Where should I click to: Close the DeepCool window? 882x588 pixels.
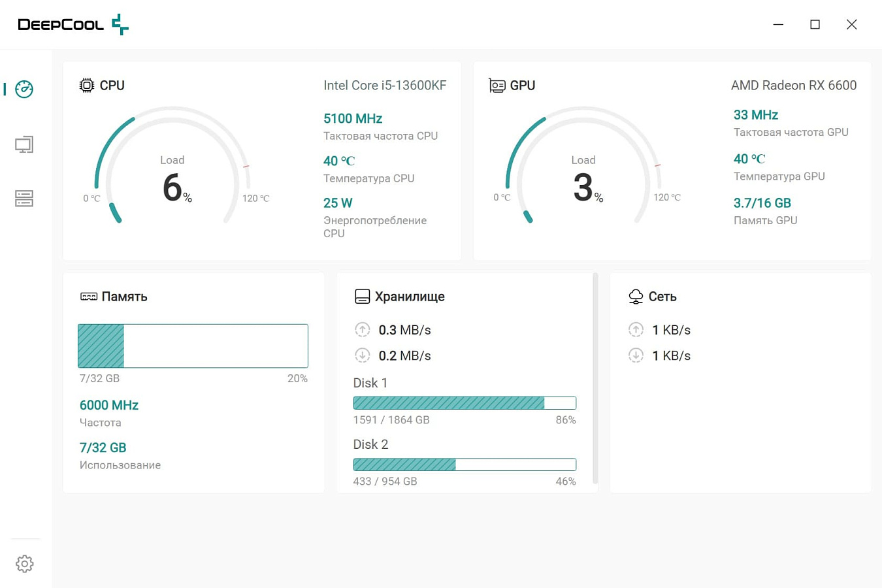click(x=852, y=25)
